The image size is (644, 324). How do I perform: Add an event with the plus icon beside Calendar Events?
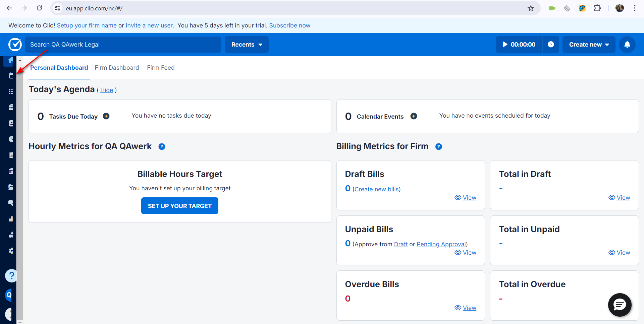414,116
